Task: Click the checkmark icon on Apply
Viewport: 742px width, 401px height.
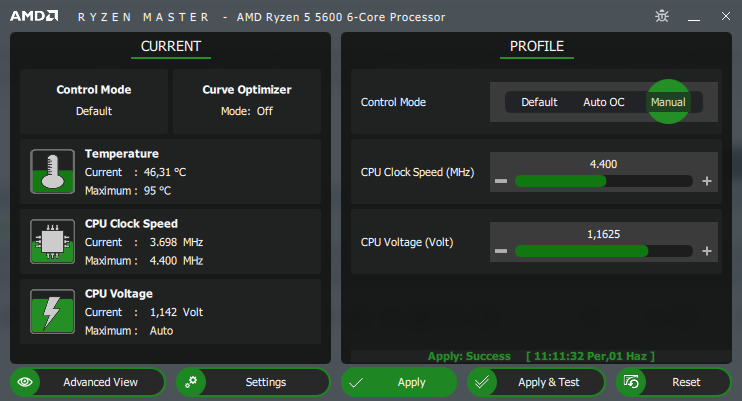Action: click(356, 382)
